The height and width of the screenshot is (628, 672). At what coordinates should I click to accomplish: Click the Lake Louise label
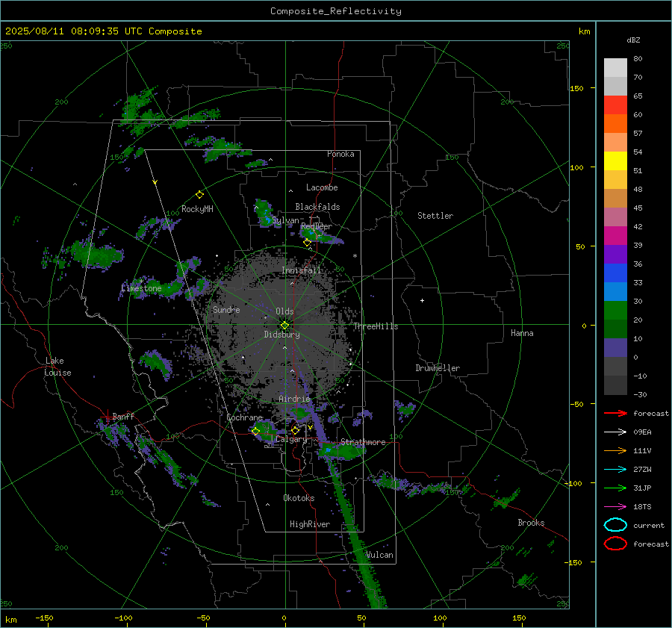pyautogui.click(x=57, y=367)
